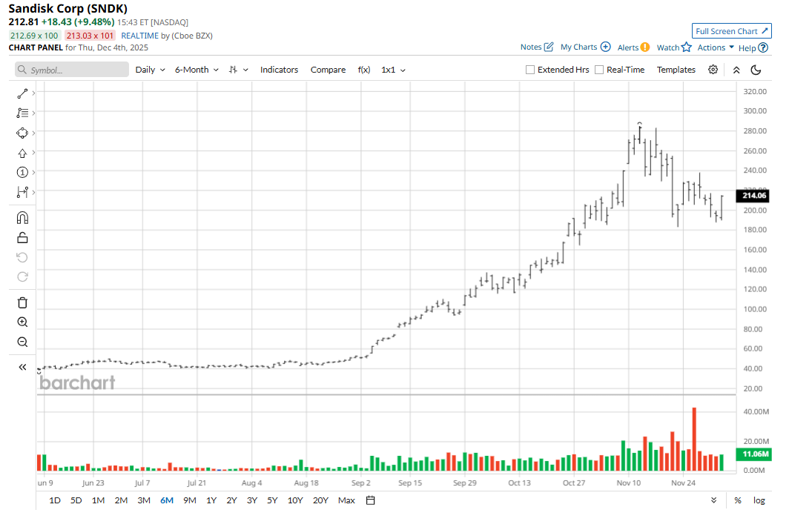
Task: Click inside the Symbol search field
Action: (x=72, y=70)
